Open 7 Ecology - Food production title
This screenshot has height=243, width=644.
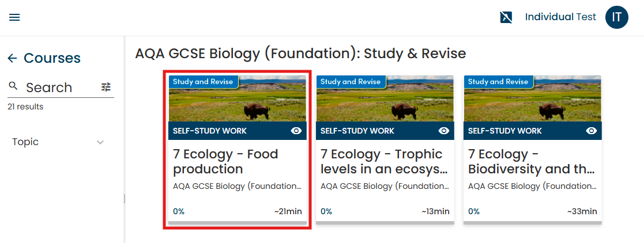coord(225,162)
